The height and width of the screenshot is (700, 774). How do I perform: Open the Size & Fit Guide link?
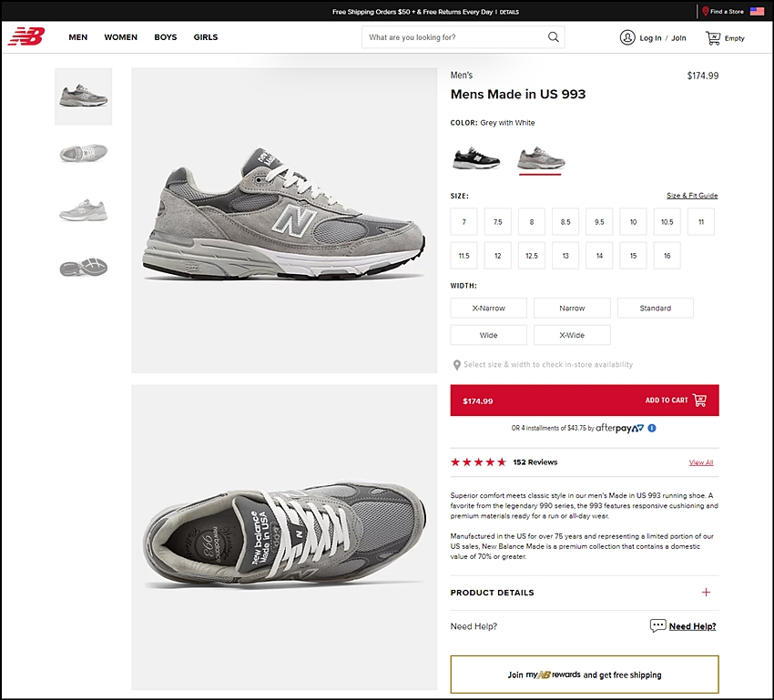(692, 196)
